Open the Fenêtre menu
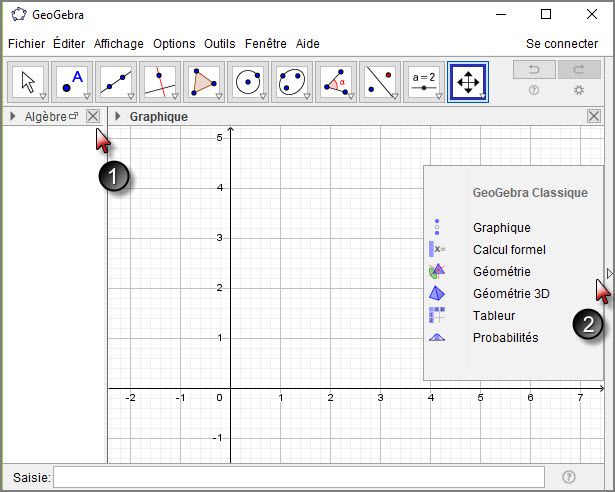615x492 pixels. (x=266, y=44)
